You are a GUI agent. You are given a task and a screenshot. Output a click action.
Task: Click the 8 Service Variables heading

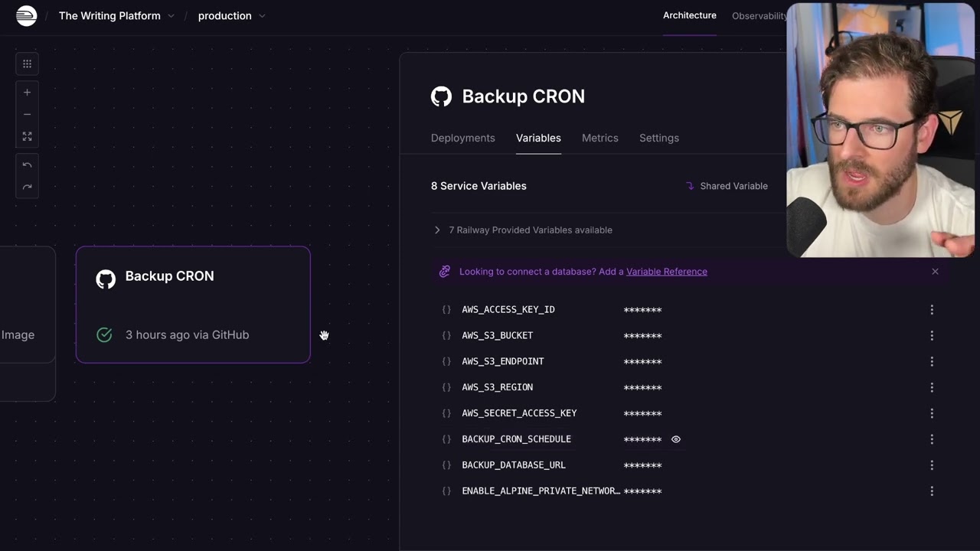479,186
